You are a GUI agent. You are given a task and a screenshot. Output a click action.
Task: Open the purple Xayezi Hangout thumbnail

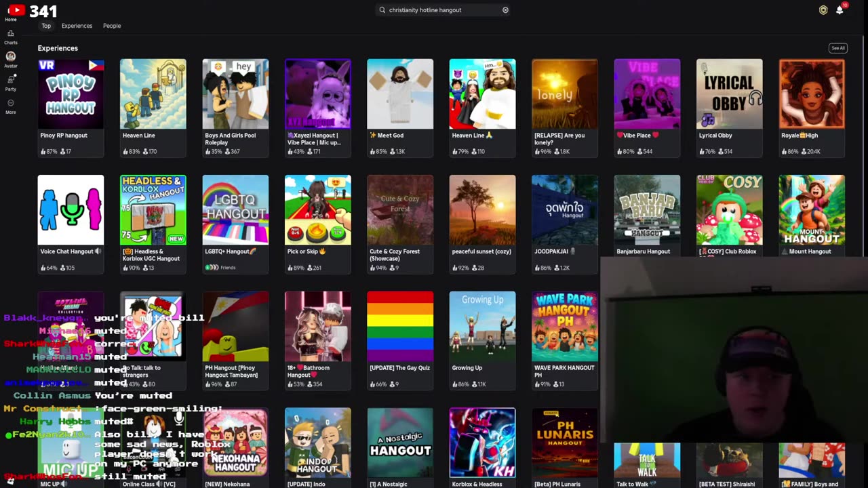(x=317, y=94)
